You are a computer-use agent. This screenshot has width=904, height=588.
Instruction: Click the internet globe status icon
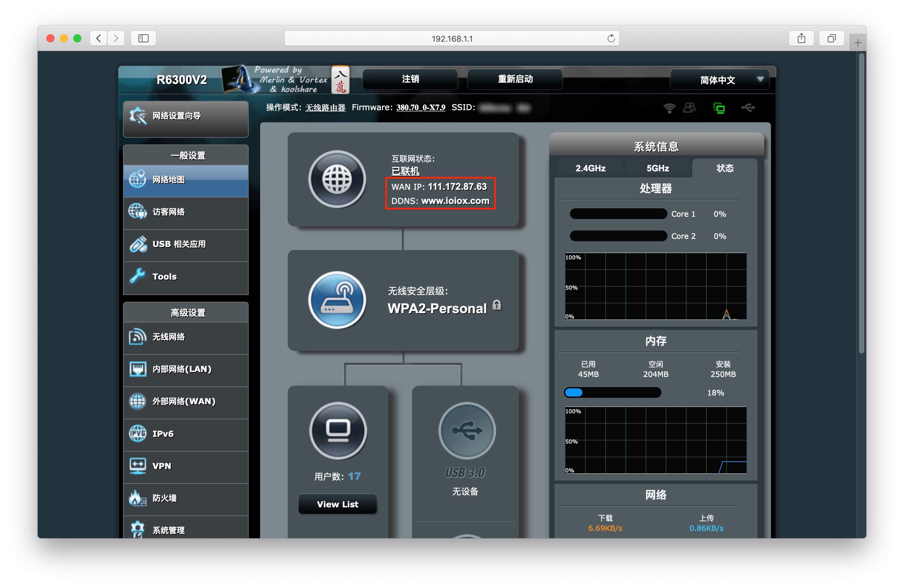tap(337, 179)
